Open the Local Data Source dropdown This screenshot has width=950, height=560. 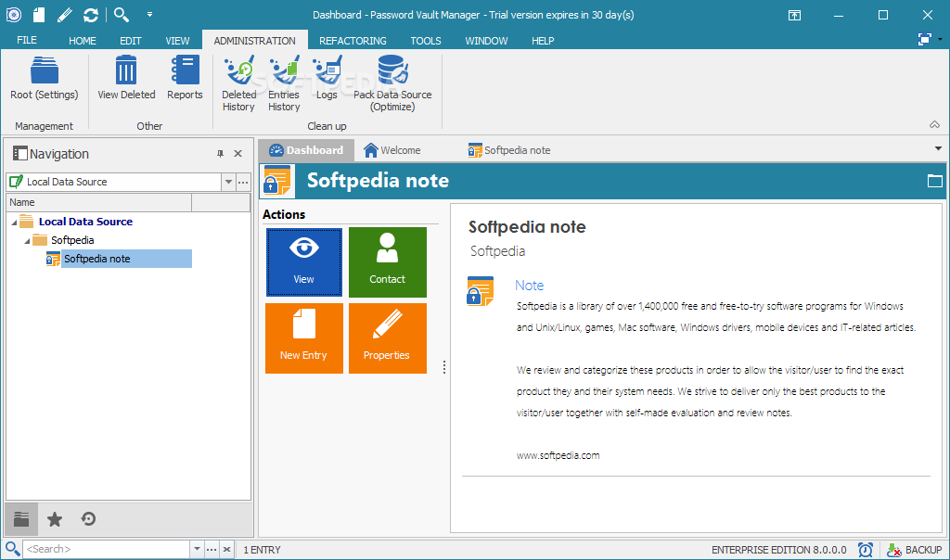[228, 182]
